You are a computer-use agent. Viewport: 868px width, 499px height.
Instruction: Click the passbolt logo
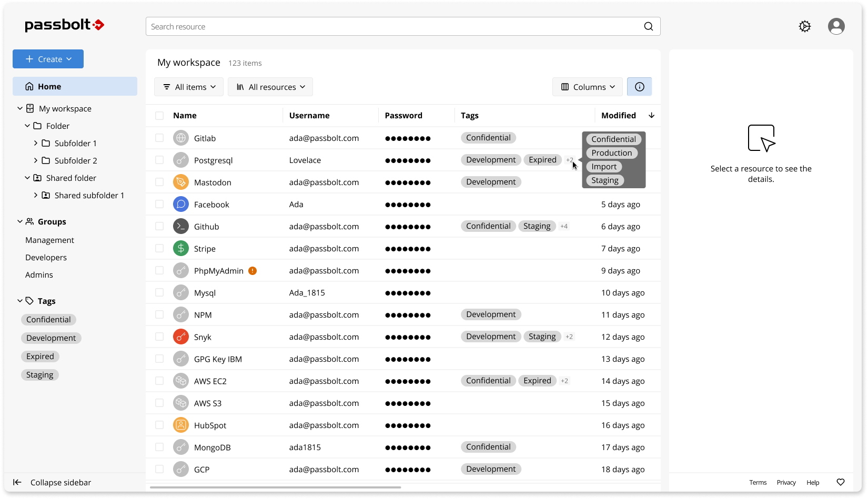coord(64,25)
